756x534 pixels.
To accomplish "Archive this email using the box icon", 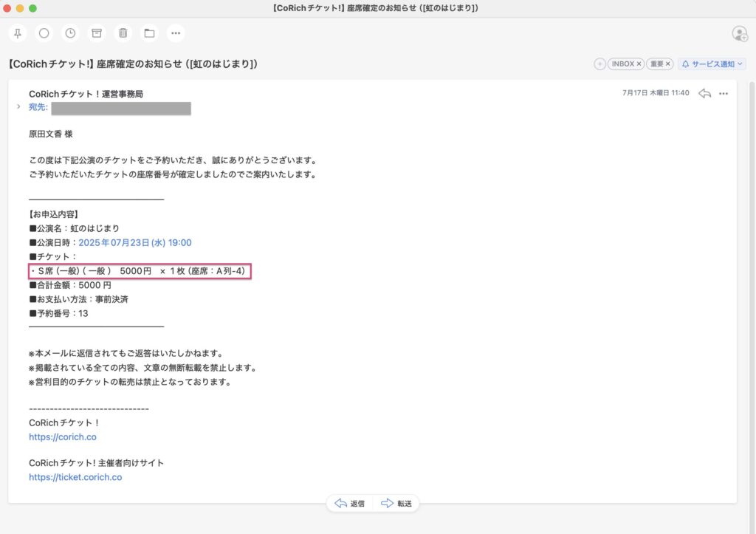I will click(96, 33).
